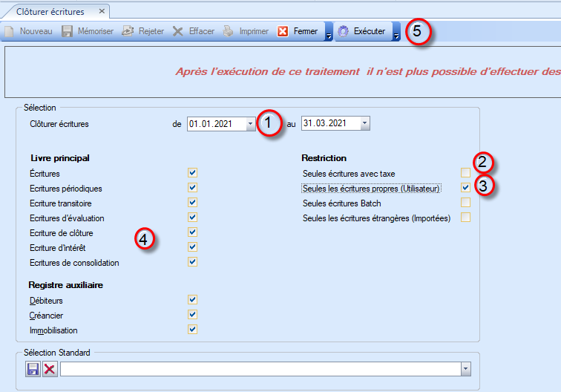The width and height of the screenshot is (561, 392).
Task: Click the Créancier label
Action: [x=46, y=316]
